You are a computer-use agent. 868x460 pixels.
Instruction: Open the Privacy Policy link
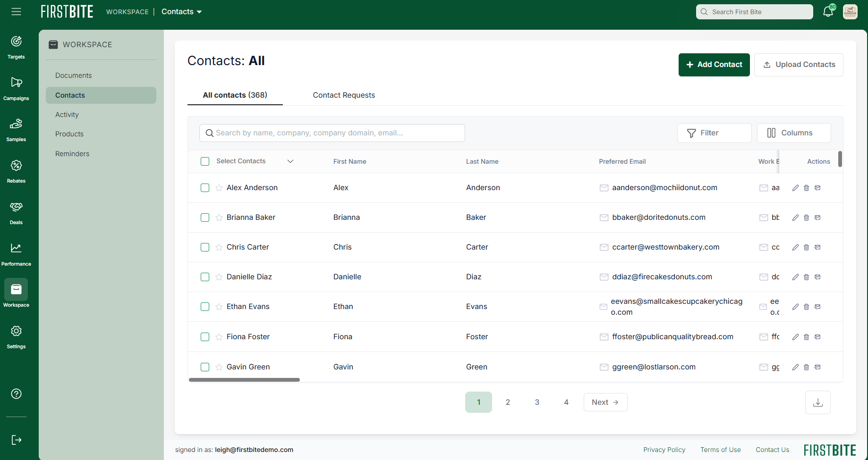click(x=664, y=450)
